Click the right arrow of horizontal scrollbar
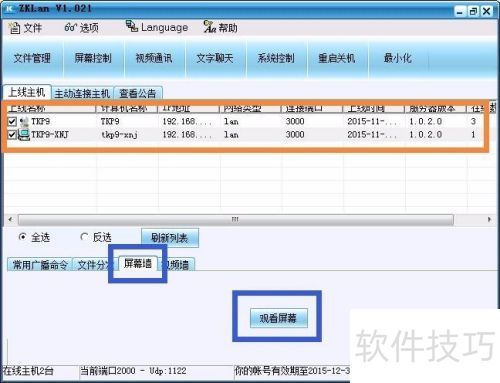The image size is (500, 383). click(489, 219)
